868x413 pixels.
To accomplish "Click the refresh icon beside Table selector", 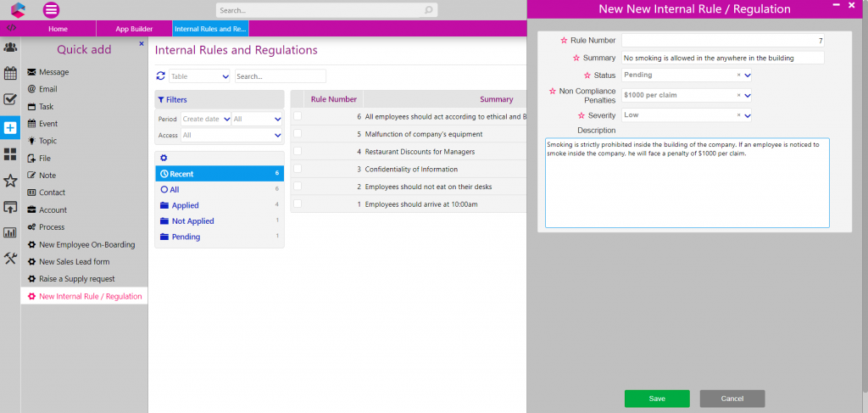I will point(161,76).
